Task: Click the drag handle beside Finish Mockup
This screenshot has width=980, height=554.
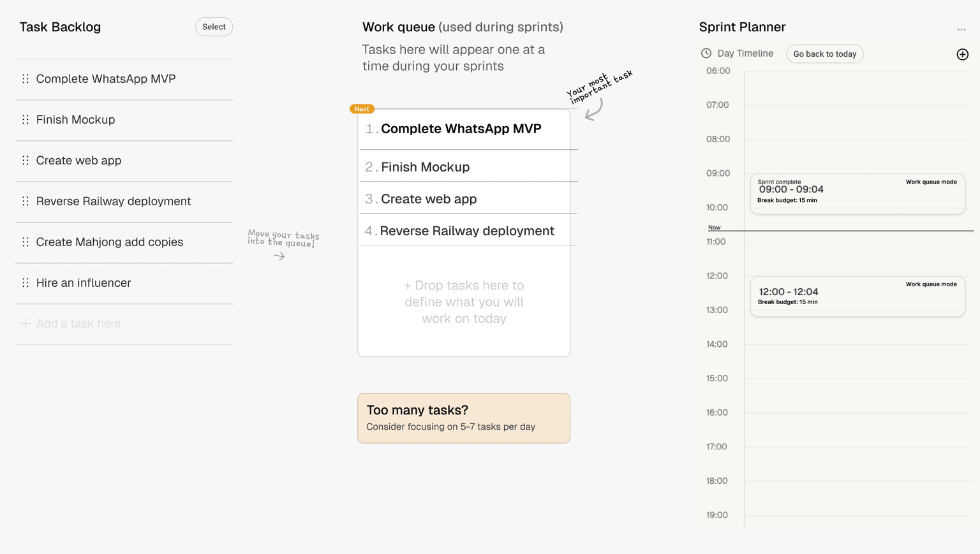Action: click(26, 119)
